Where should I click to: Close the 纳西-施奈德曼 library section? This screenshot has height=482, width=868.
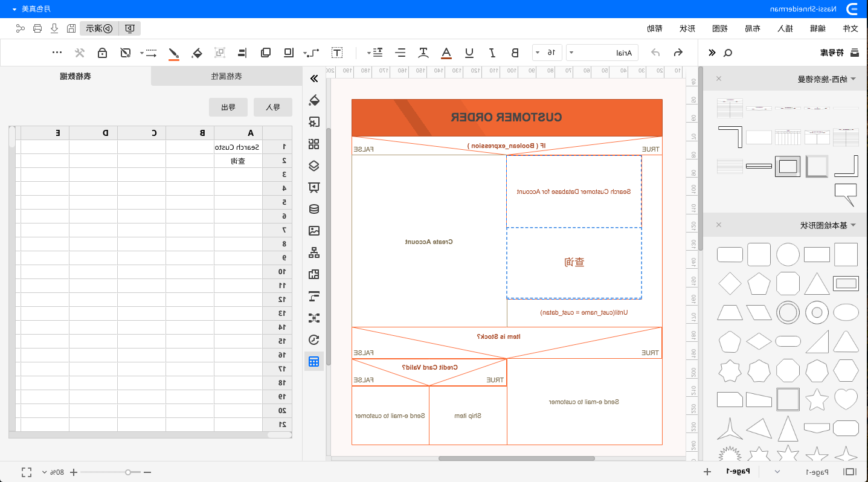point(719,79)
